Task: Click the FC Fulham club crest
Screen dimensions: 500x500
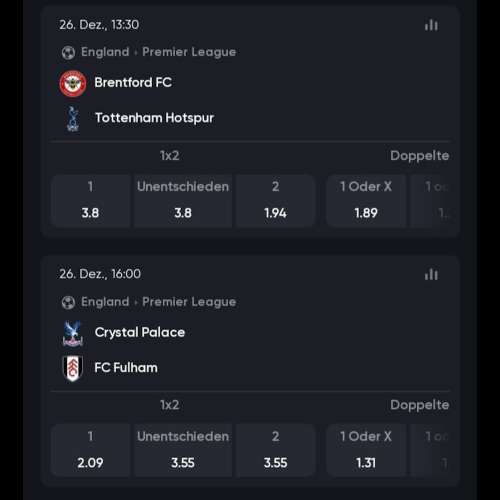Action: 73,368
